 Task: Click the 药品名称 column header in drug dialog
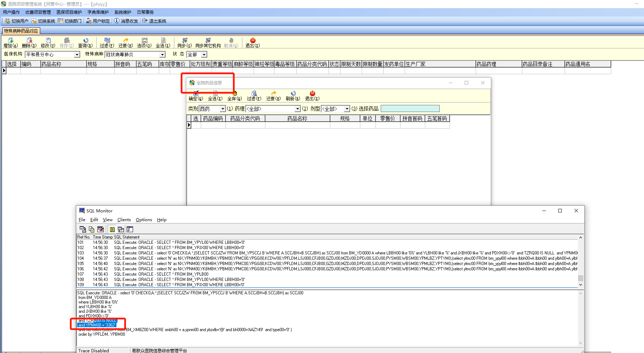(297, 119)
